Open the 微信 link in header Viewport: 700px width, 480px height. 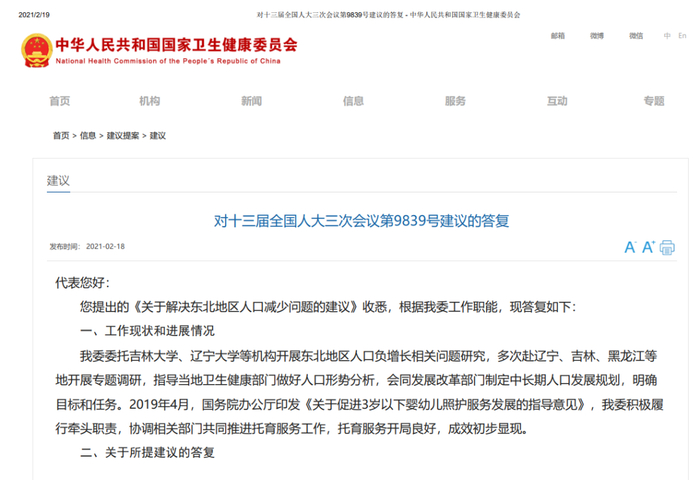click(636, 36)
